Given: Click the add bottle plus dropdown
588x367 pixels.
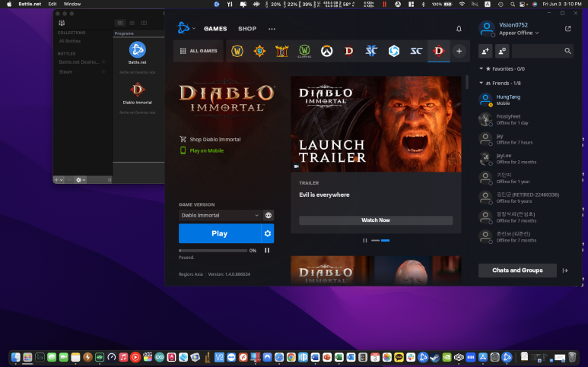Looking at the screenshot, I should (x=59, y=180).
